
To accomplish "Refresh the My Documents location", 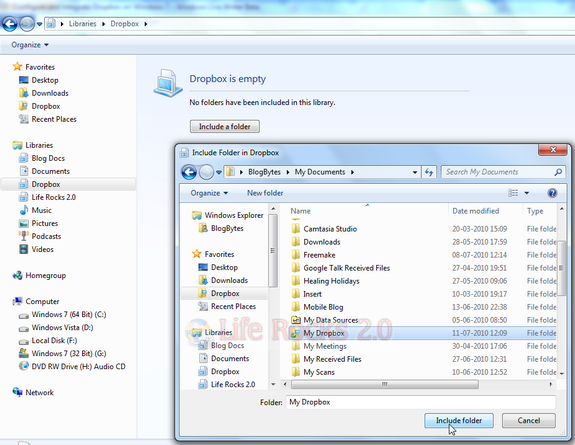I will click(429, 172).
